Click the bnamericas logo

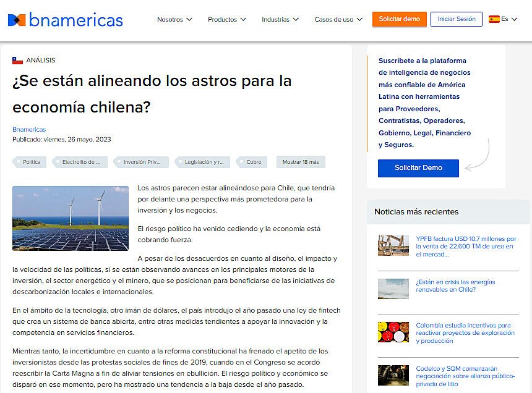pyautogui.click(x=65, y=20)
